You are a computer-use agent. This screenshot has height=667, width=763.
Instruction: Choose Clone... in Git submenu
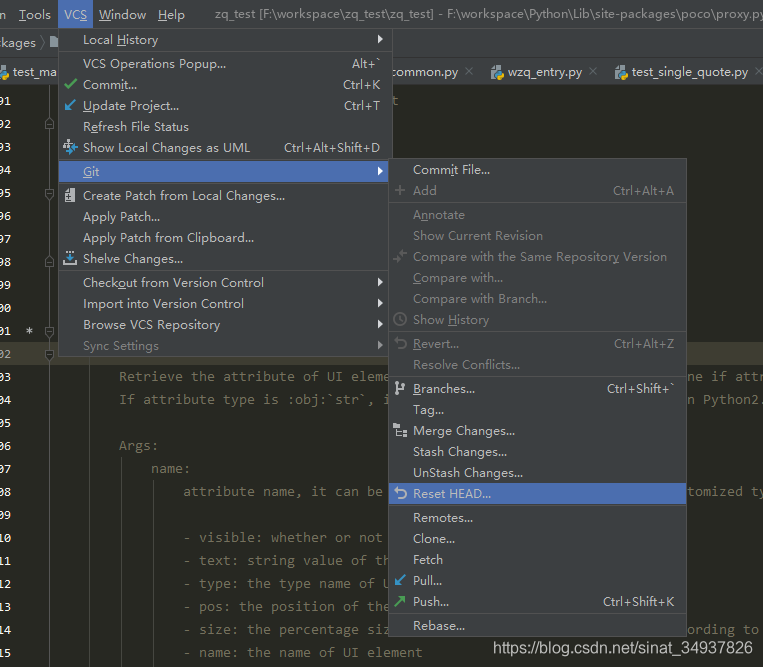point(537,539)
